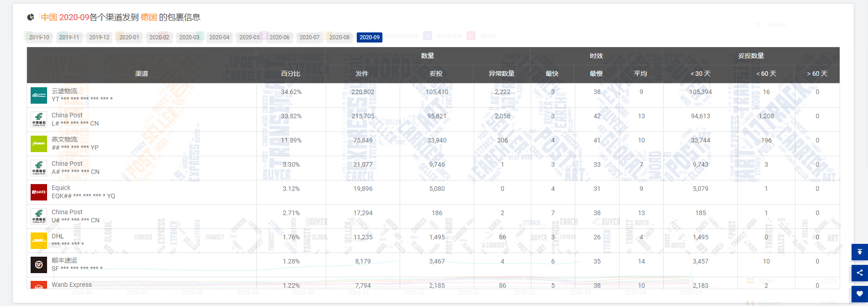Viewport: 868px width, 306px height.
Task: Click the 百分比 column header
Action: pos(291,74)
